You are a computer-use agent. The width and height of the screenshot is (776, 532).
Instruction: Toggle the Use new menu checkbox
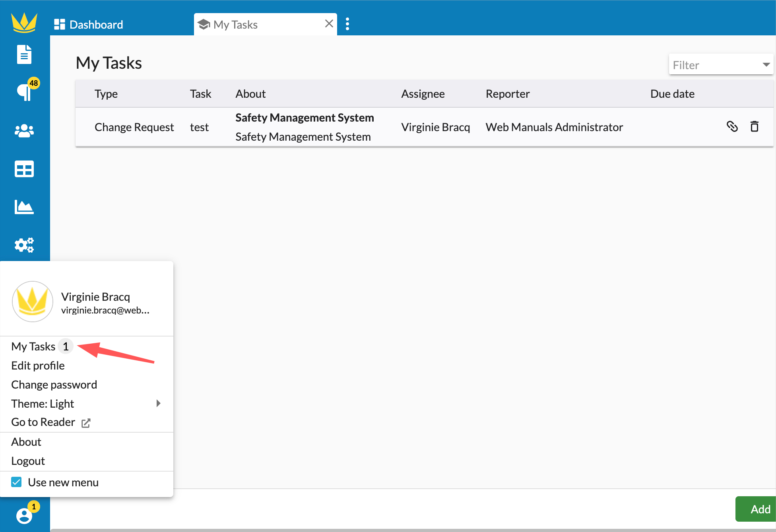click(16, 482)
